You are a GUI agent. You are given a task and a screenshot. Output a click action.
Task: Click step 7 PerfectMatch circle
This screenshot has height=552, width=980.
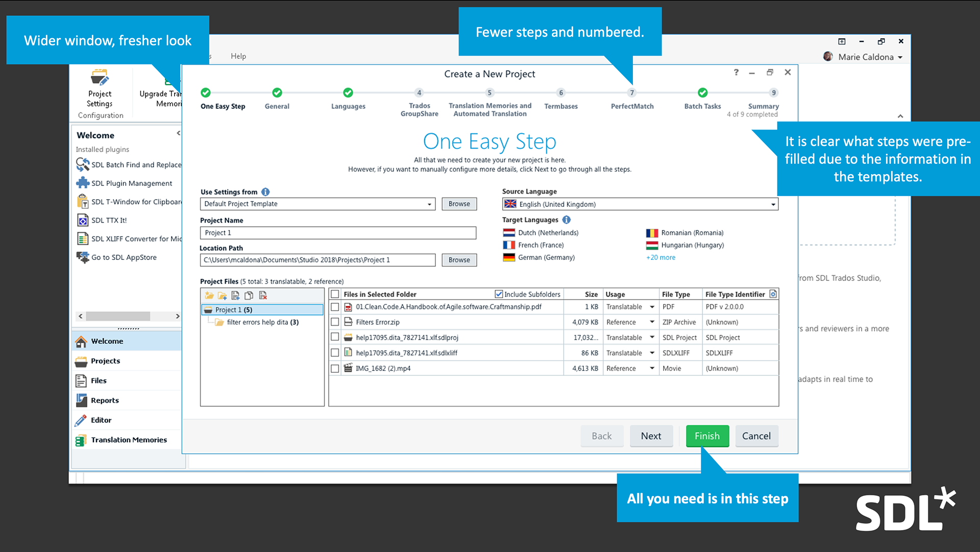pyautogui.click(x=632, y=92)
